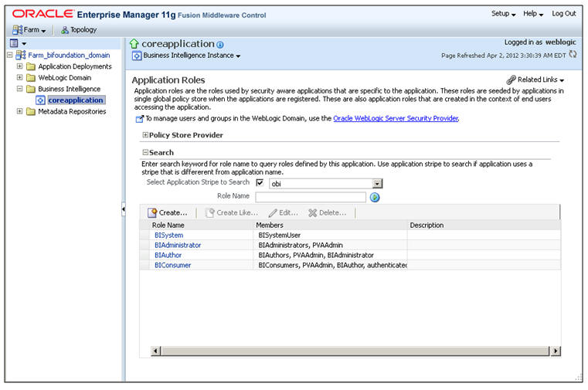This screenshot has height=390, width=588.
Task: Click the Related Links chain icon
Action: point(511,80)
